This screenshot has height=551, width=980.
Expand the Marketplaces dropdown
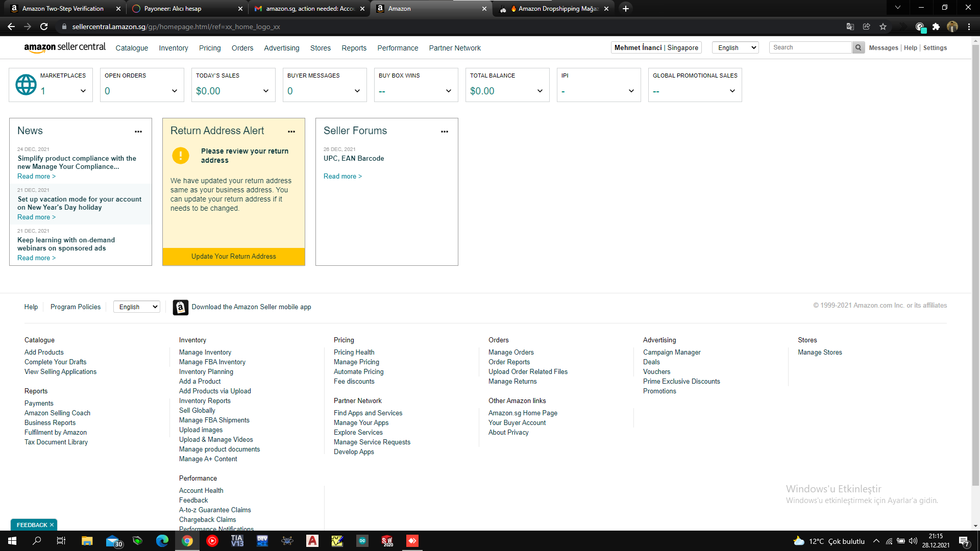pos(83,91)
